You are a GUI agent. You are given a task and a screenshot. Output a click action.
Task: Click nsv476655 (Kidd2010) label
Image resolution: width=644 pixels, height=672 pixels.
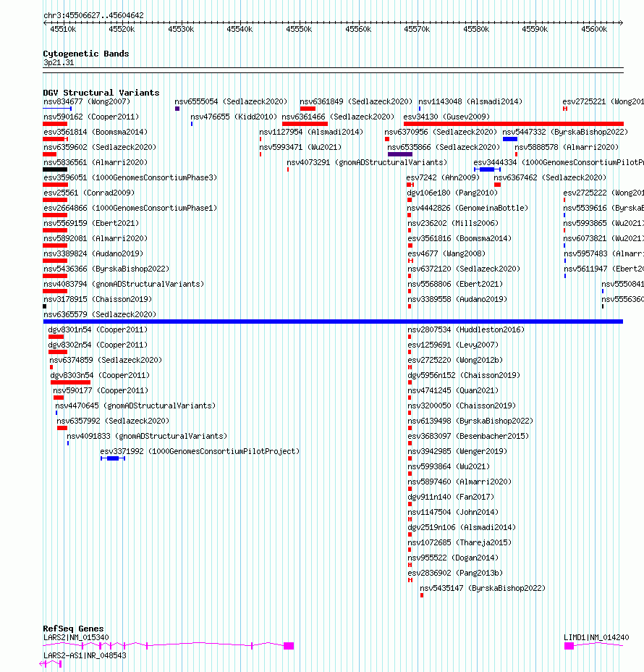(x=234, y=117)
